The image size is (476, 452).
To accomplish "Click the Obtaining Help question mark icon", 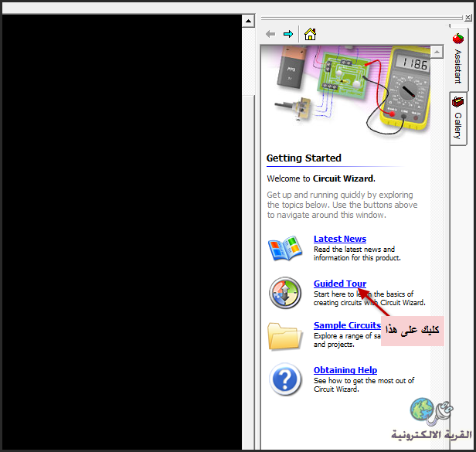I will pyautogui.click(x=284, y=379).
